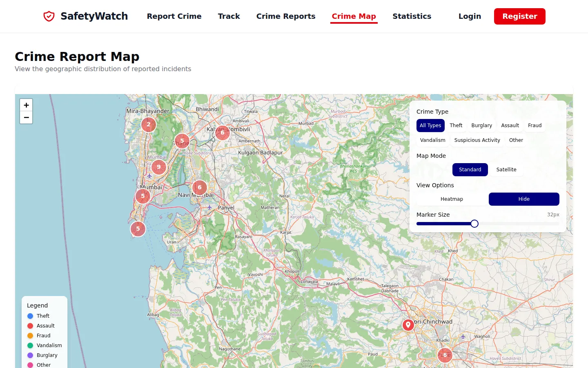Filter the map by Theft
The height and width of the screenshot is (368, 588).
[456, 126]
